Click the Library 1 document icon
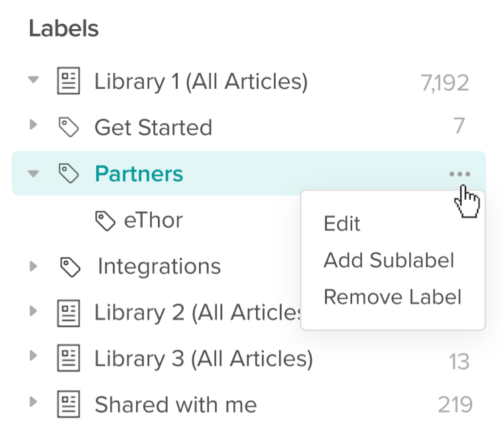504x436 pixels. (68, 82)
